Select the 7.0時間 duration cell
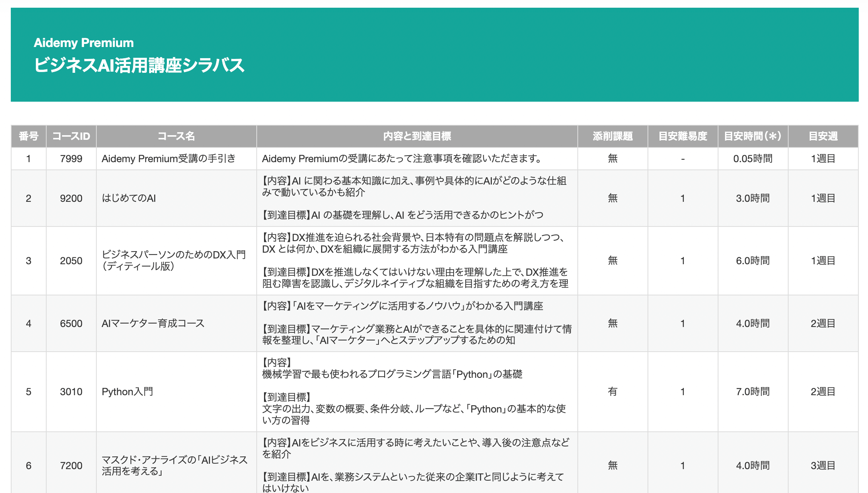The width and height of the screenshot is (868, 493). [x=753, y=392]
